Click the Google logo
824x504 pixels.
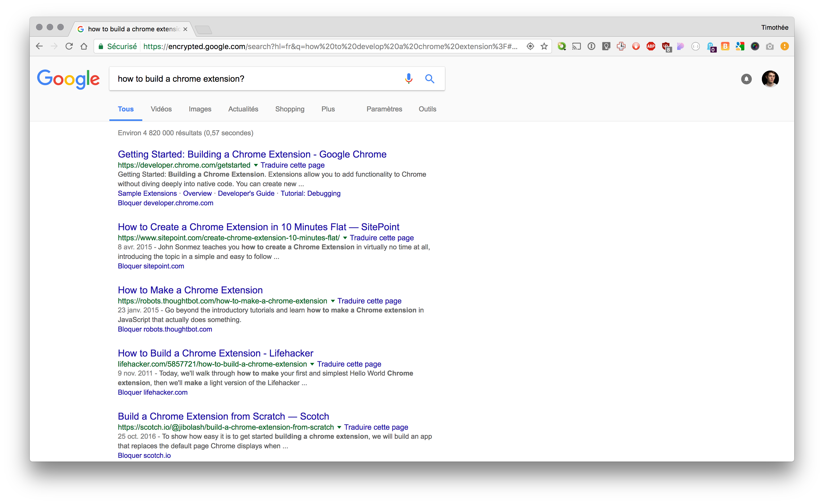[x=68, y=79]
